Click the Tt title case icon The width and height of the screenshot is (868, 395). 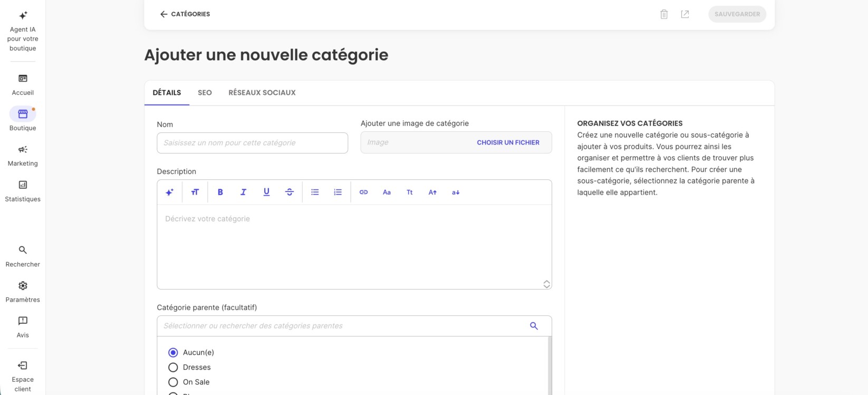click(410, 192)
